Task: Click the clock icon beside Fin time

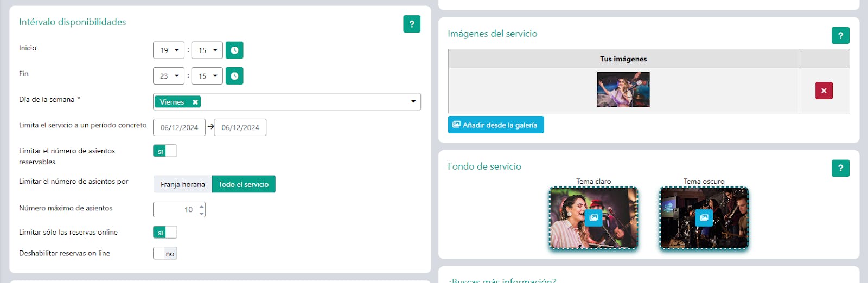Action: pos(234,76)
